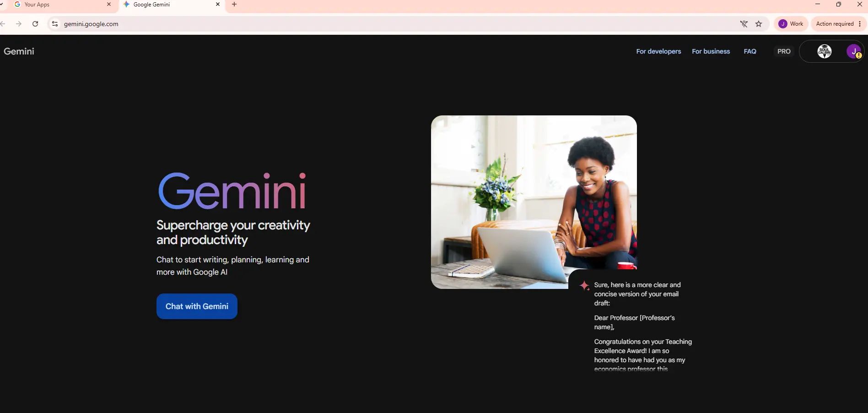Click the Action required button
The height and width of the screenshot is (413, 868).
tap(835, 24)
